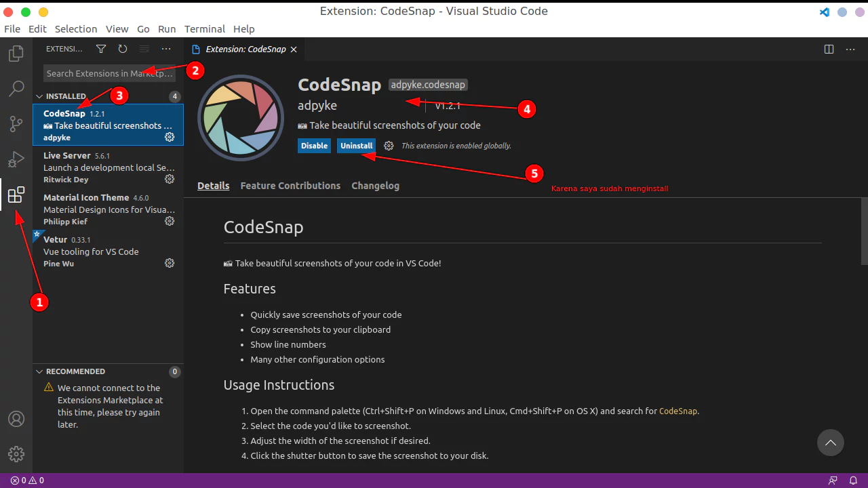Image resolution: width=868 pixels, height=488 pixels.
Task: Open manage gear for CodeSnap in list
Action: tap(170, 137)
